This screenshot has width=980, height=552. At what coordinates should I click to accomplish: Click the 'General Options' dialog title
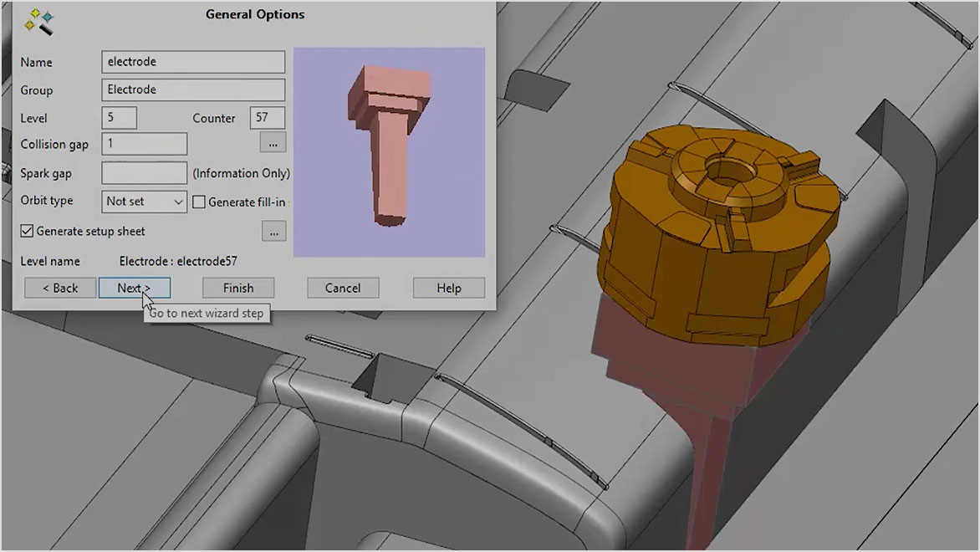pyautogui.click(x=255, y=14)
